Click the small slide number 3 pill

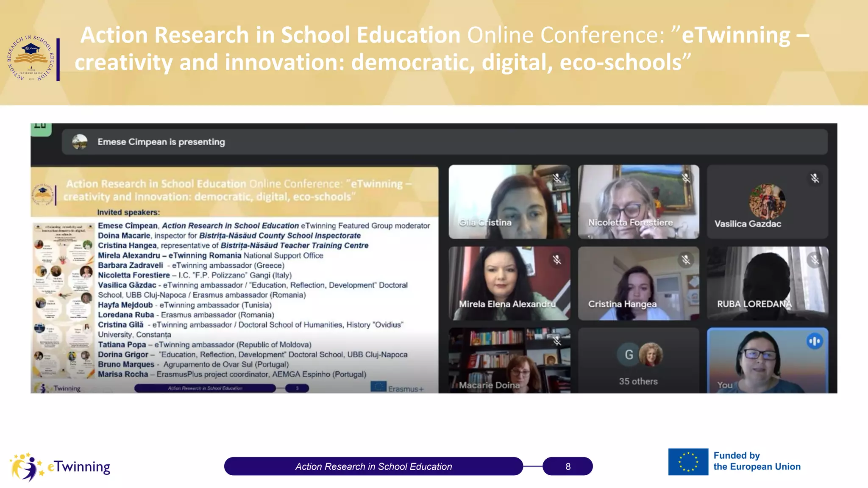297,388
